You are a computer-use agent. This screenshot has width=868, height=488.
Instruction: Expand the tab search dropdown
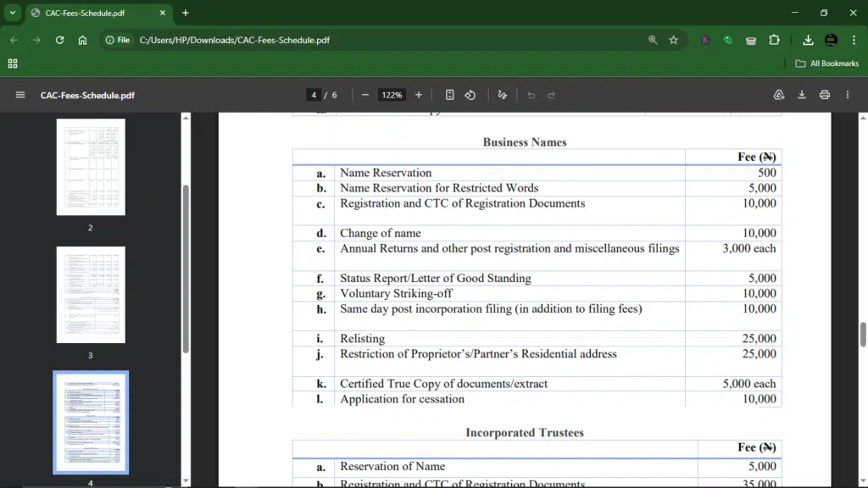[x=13, y=13]
